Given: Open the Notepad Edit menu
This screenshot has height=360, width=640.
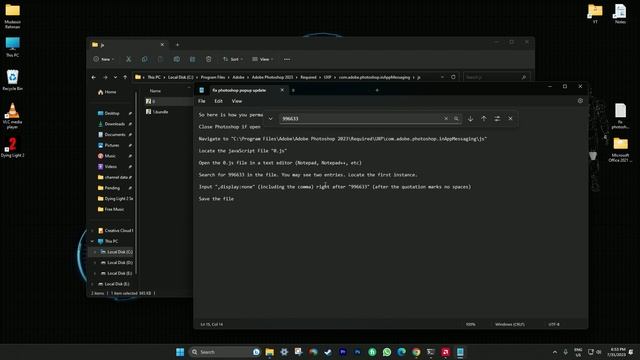Looking at the screenshot, I should coord(218,101).
